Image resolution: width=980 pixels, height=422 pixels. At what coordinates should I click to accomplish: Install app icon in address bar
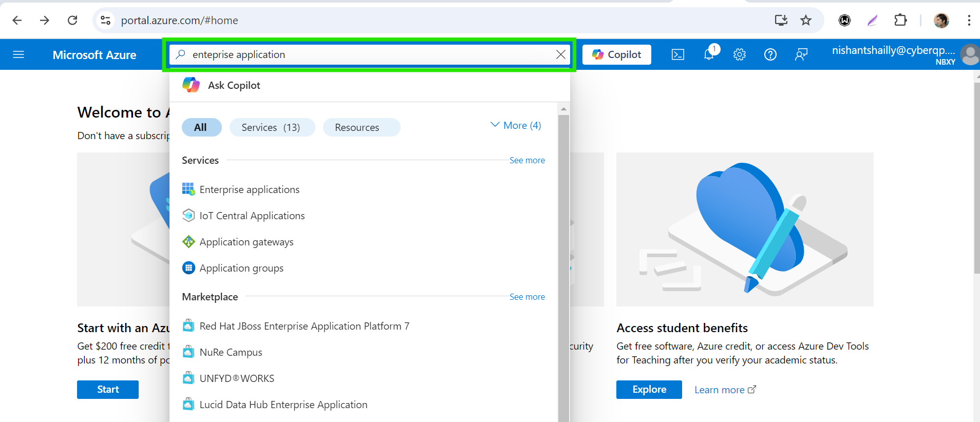pos(781,20)
